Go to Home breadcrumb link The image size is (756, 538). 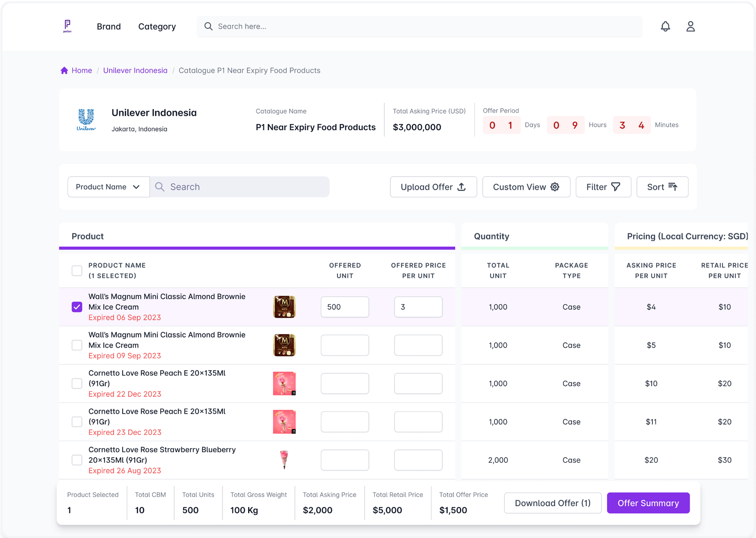[x=82, y=70]
